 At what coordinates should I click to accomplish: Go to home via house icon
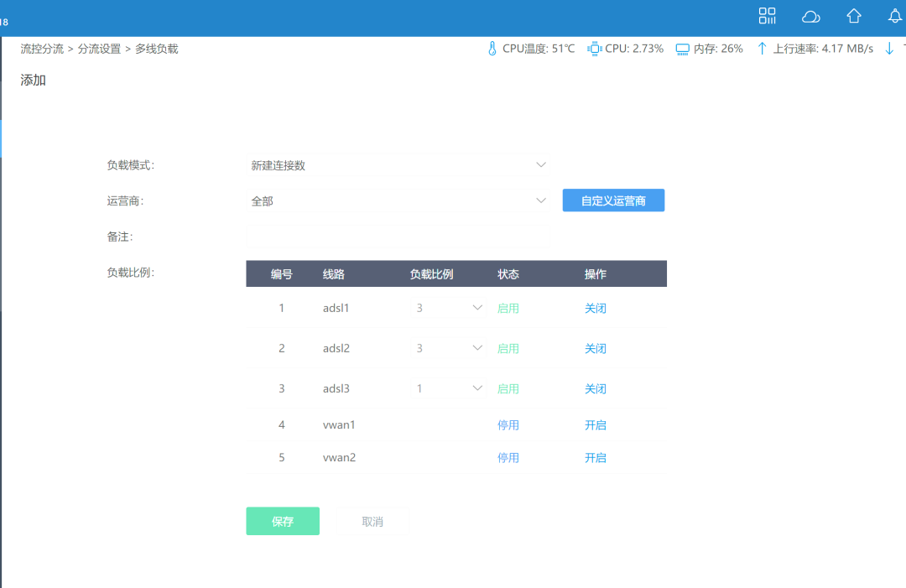click(853, 16)
